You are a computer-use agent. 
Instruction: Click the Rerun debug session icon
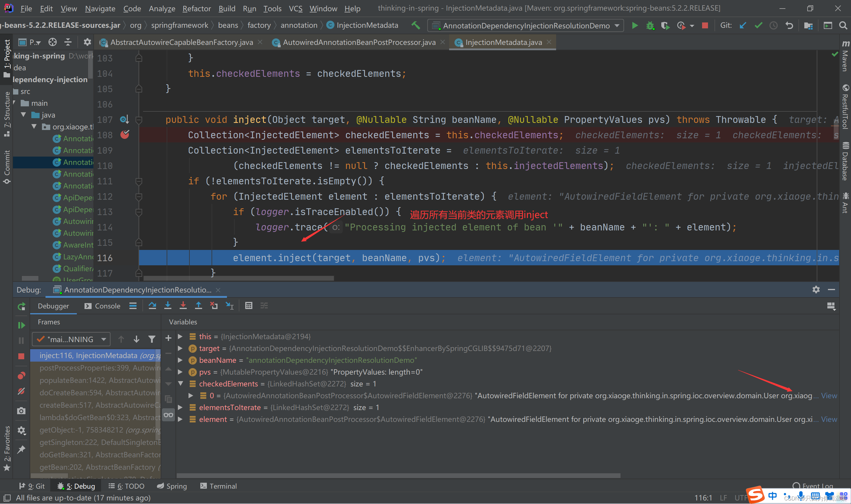pos(21,306)
